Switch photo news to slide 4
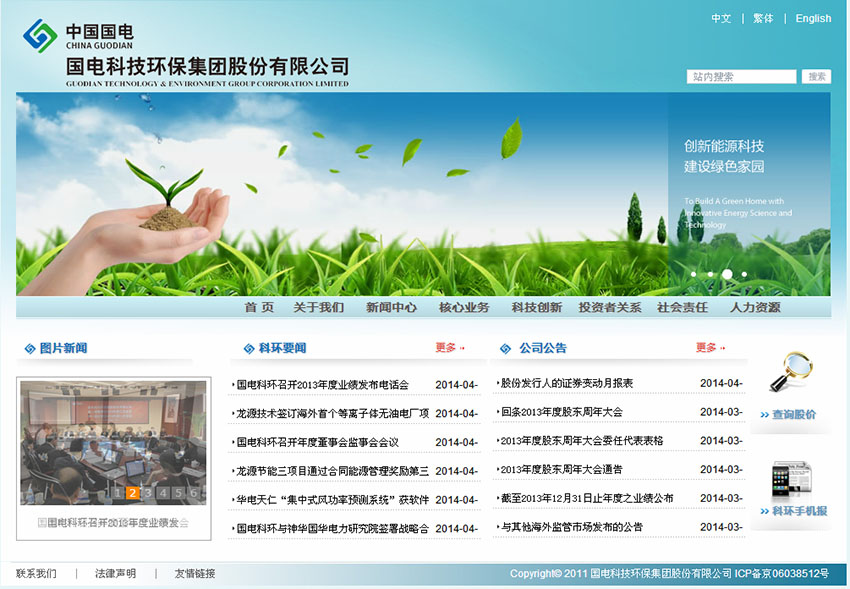Screen dimensions: 850x589 click(163, 492)
